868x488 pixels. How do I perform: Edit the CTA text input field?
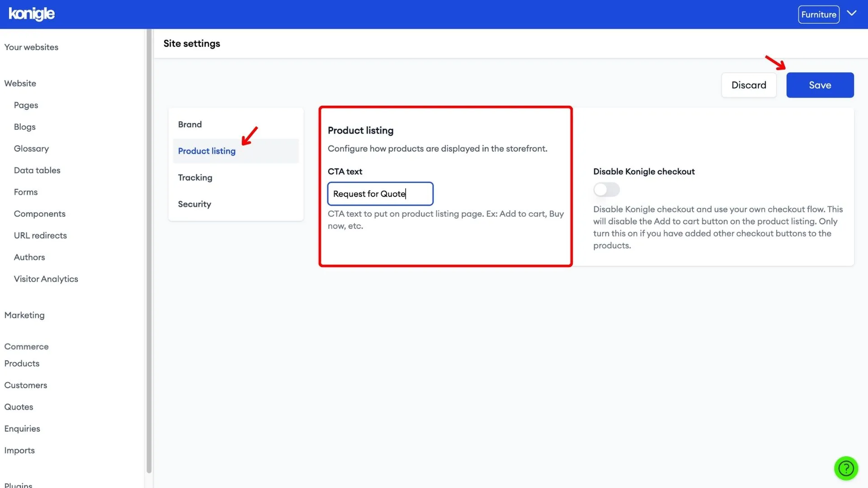pyautogui.click(x=380, y=193)
